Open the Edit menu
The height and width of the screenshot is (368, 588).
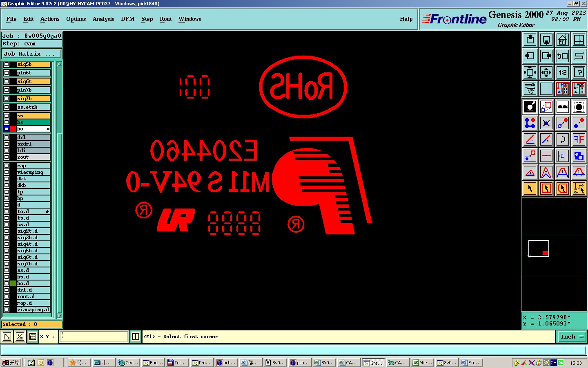(x=29, y=19)
